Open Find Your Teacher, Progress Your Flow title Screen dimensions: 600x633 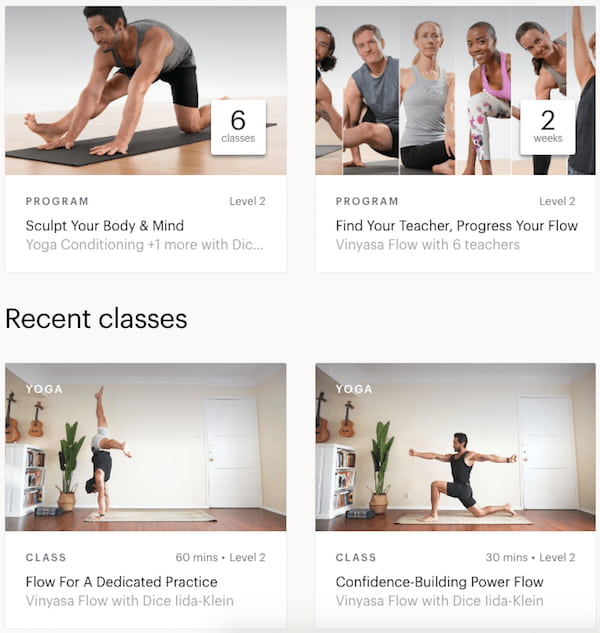click(457, 225)
